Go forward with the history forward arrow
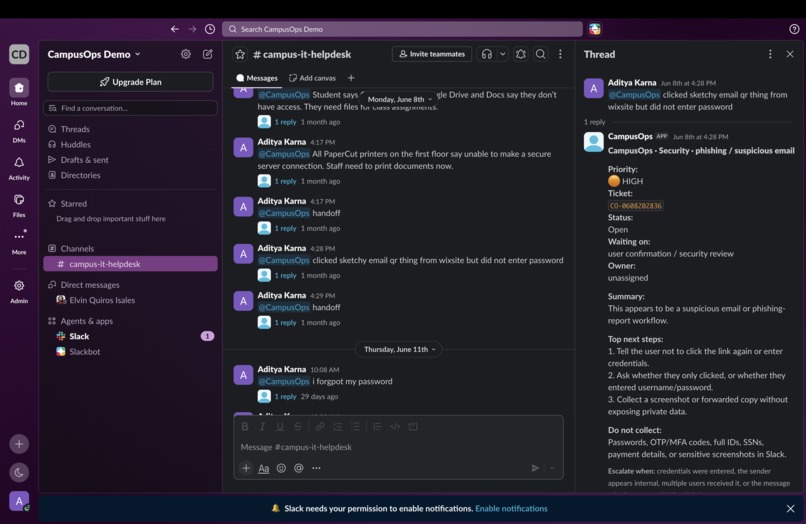The height and width of the screenshot is (524, 806). (x=192, y=29)
